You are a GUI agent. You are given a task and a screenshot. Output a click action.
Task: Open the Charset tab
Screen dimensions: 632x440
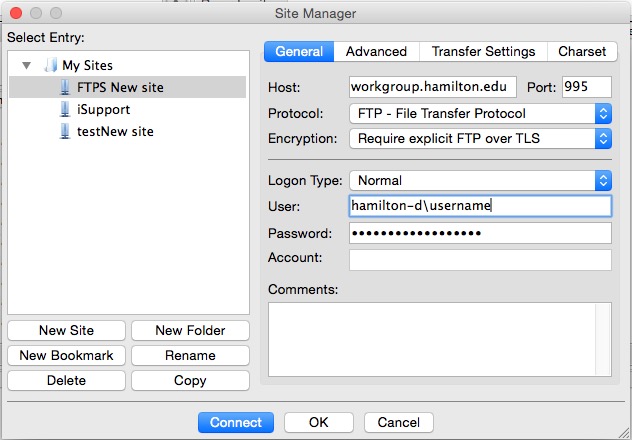pyautogui.click(x=582, y=52)
